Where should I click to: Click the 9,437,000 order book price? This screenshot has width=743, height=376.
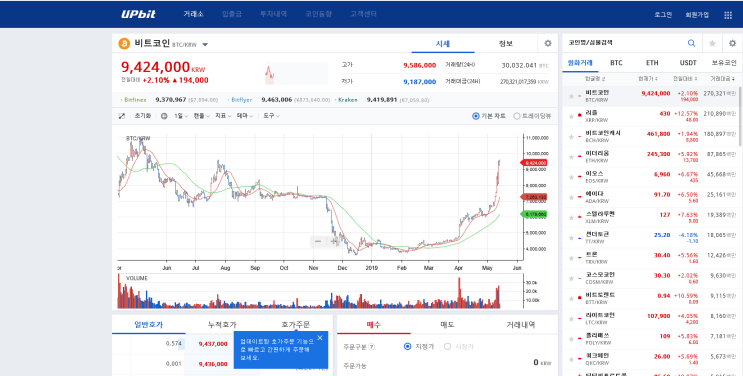pos(213,344)
